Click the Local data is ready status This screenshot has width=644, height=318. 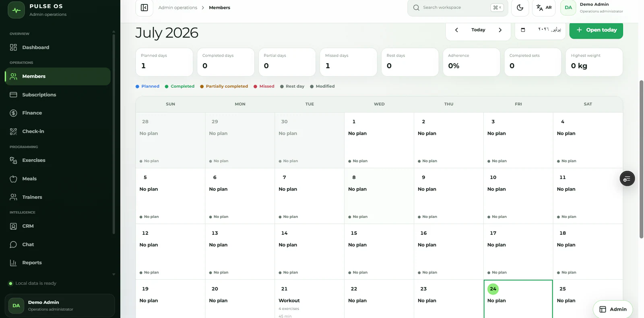(x=33, y=283)
